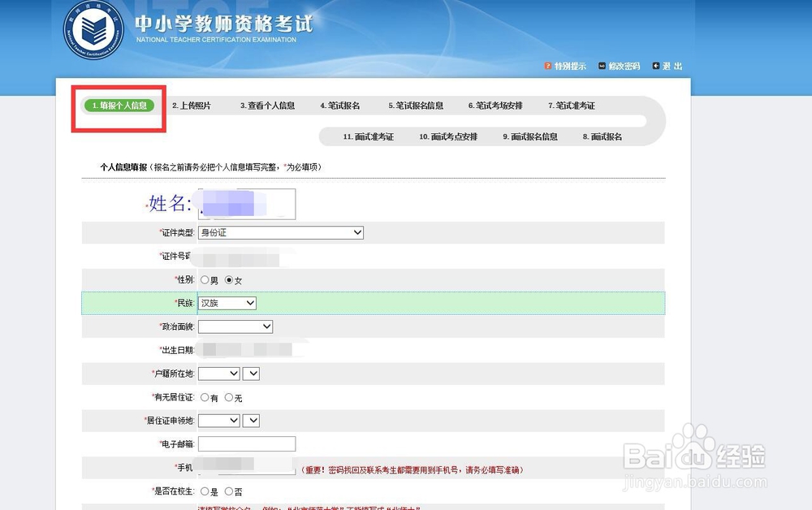This screenshot has width=812, height=510.
Task: Click the 姓名 name input field
Action: click(246, 203)
